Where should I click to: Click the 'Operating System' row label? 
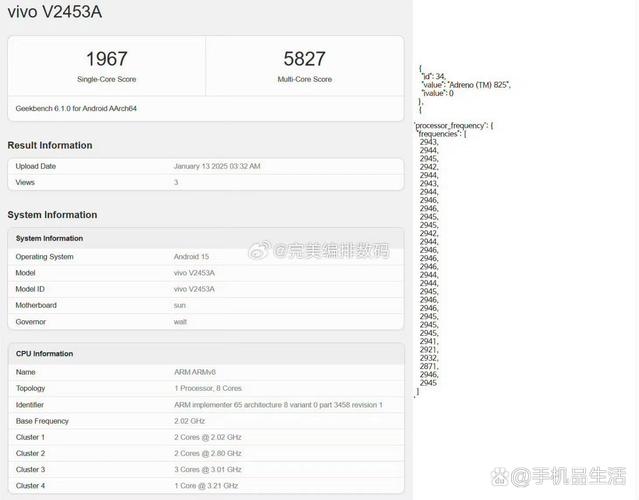tap(44, 257)
